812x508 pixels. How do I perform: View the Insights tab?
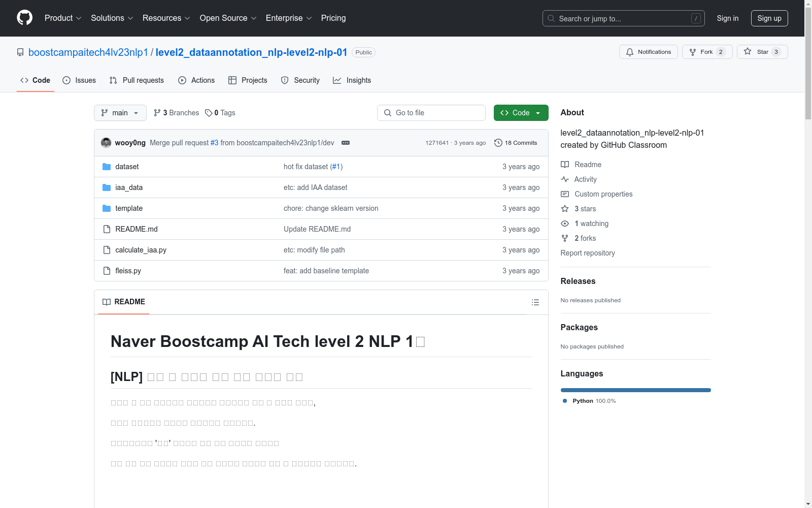point(352,80)
